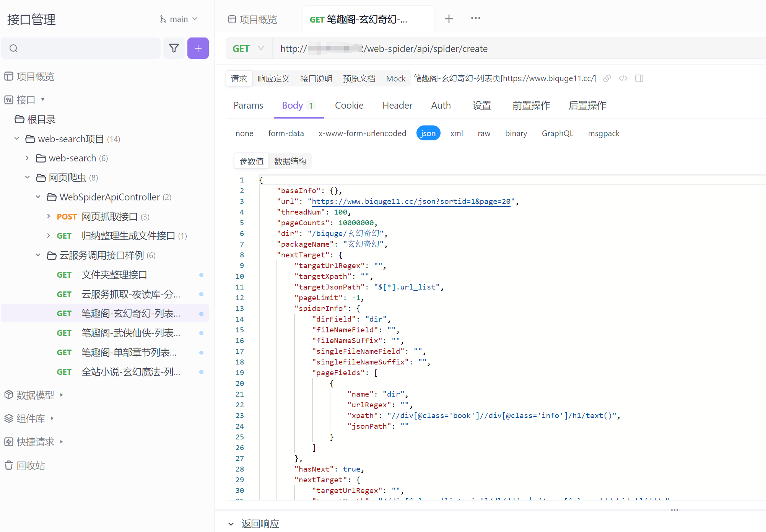
Task: Open the 设置 tab
Action: click(481, 106)
